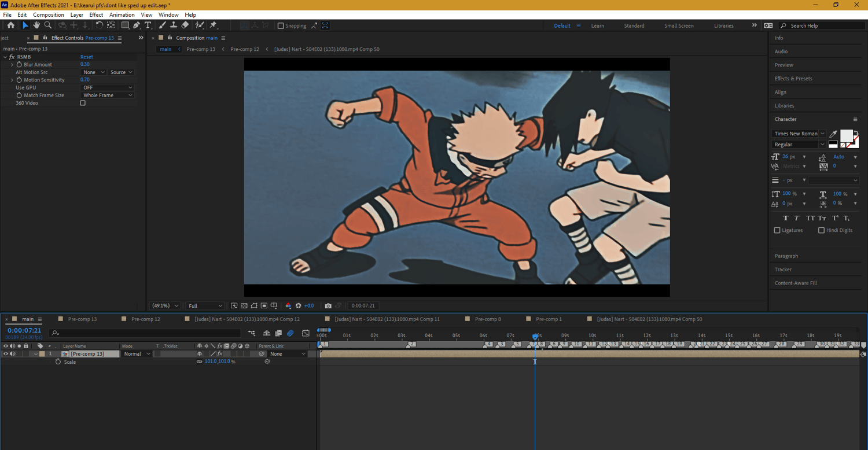This screenshot has width=868, height=450.
Task: Open the composition mini-flowchart in timeline
Action: click(x=252, y=333)
